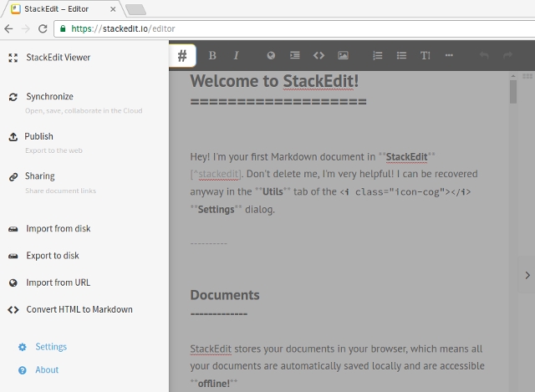Close the StackEdit – Editor tab
The height and width of the screenshot is (392, 535).
tap(113, 9)
